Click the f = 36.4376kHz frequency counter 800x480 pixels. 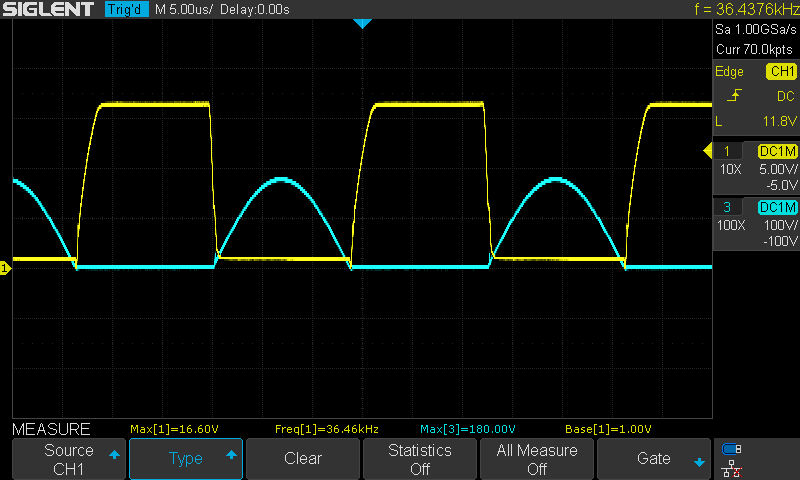[746, 9]
